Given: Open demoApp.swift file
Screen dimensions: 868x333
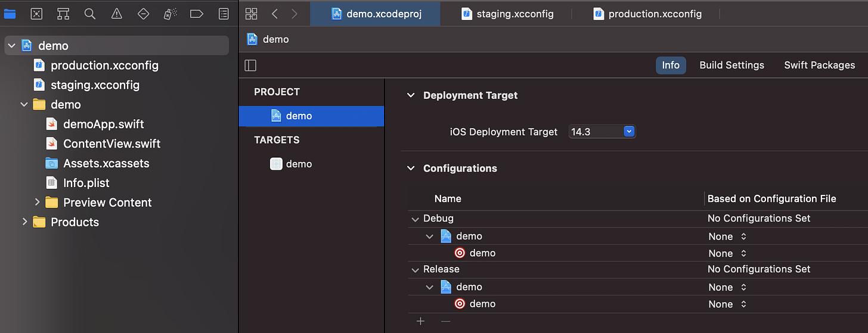Looking at the screenshot, I should 95,125.
